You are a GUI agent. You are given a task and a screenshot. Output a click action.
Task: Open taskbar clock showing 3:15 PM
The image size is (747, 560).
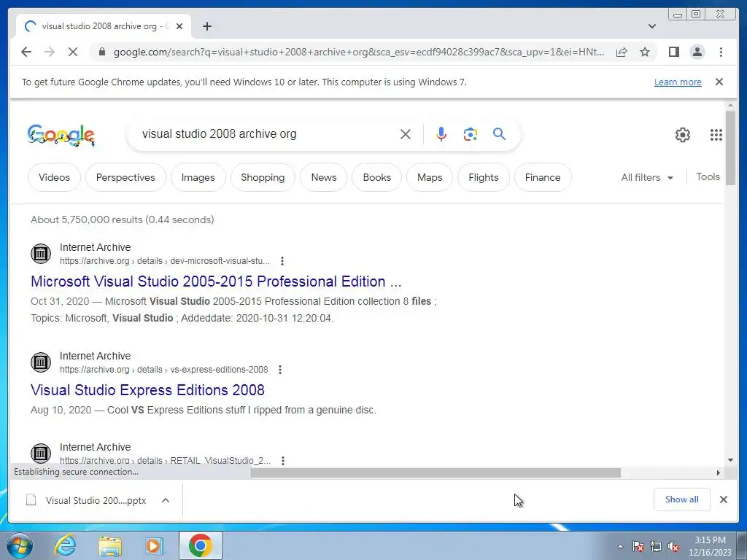(x=710, y=546)
